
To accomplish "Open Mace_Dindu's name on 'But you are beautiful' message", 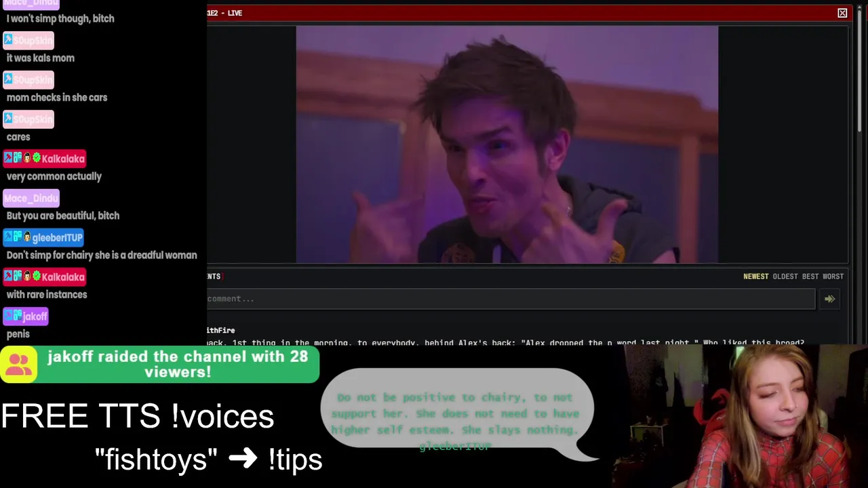I will coord(31,198).
